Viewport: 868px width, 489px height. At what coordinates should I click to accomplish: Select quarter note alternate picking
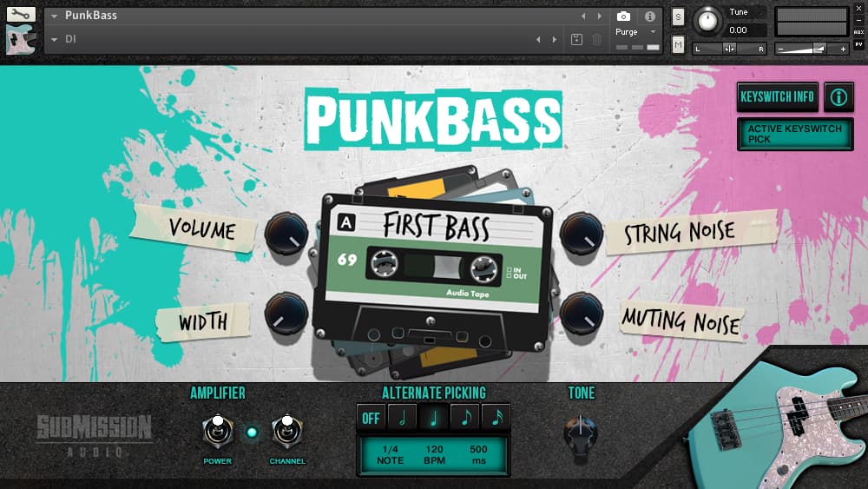(433, 418)
